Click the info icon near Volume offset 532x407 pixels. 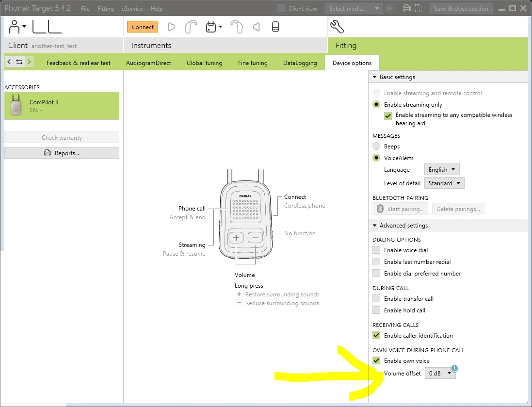pos(454,368)
